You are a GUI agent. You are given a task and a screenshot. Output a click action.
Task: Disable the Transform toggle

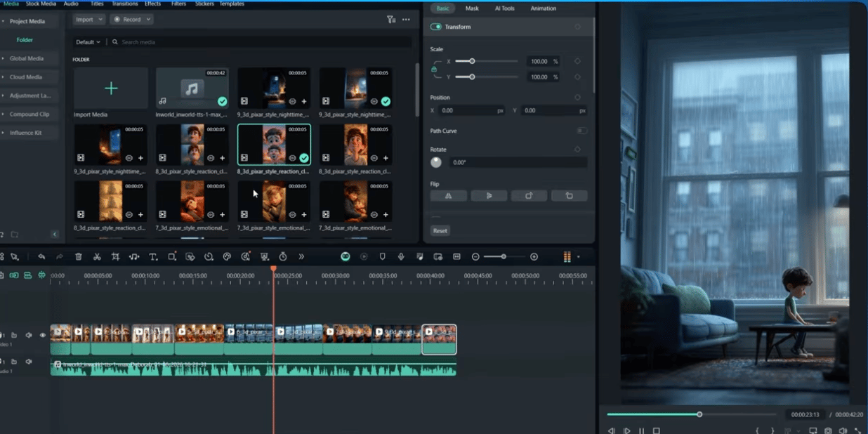[x=436, y=27]
